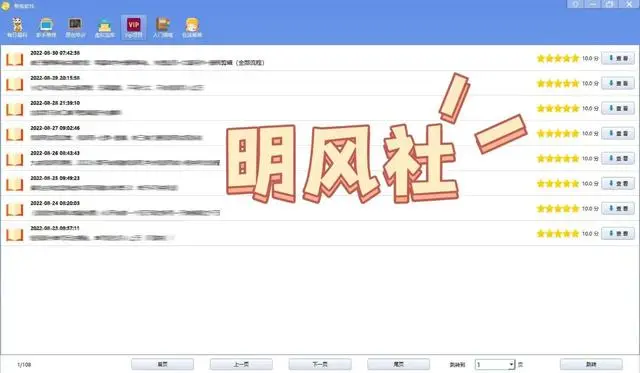The height and width of the screenshot is (373, 640).
Task: Click the app logo in title bar
Action: point(5,6)
